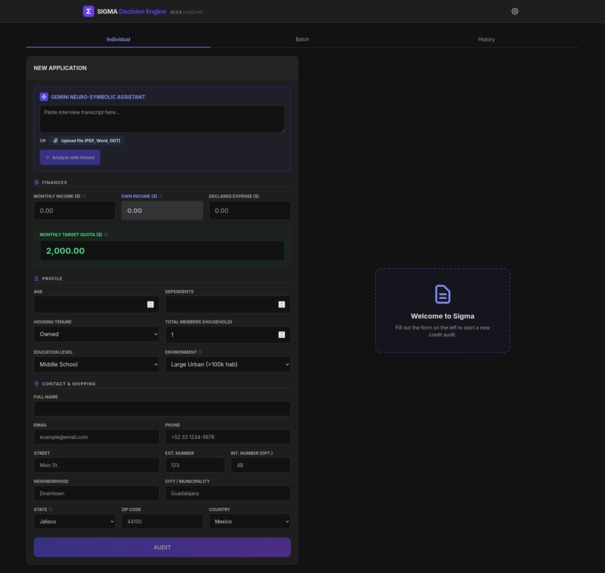
Task: Click the Int. Number optional field
Action: point(260,465)
